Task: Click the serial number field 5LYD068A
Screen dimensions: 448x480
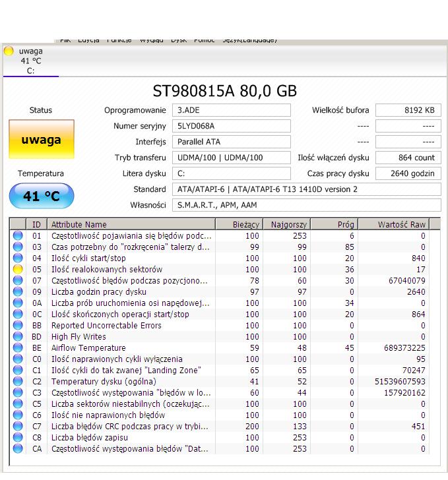Action: pos(232,126)
